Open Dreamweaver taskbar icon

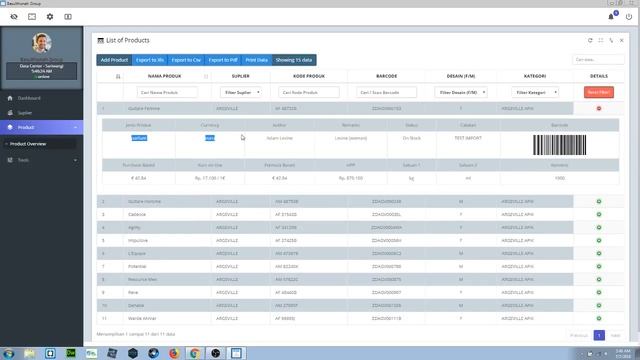[x=71, y=353]
